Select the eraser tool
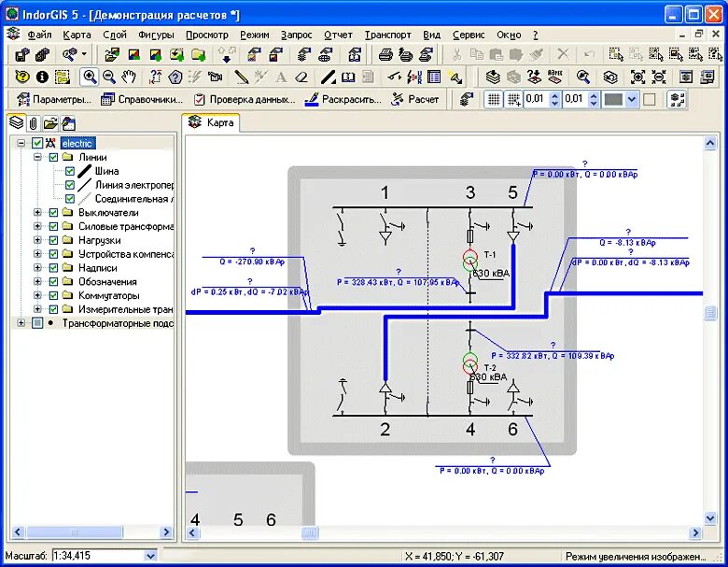The height and width of the screenshot is (567, 728). click(301, 77)
